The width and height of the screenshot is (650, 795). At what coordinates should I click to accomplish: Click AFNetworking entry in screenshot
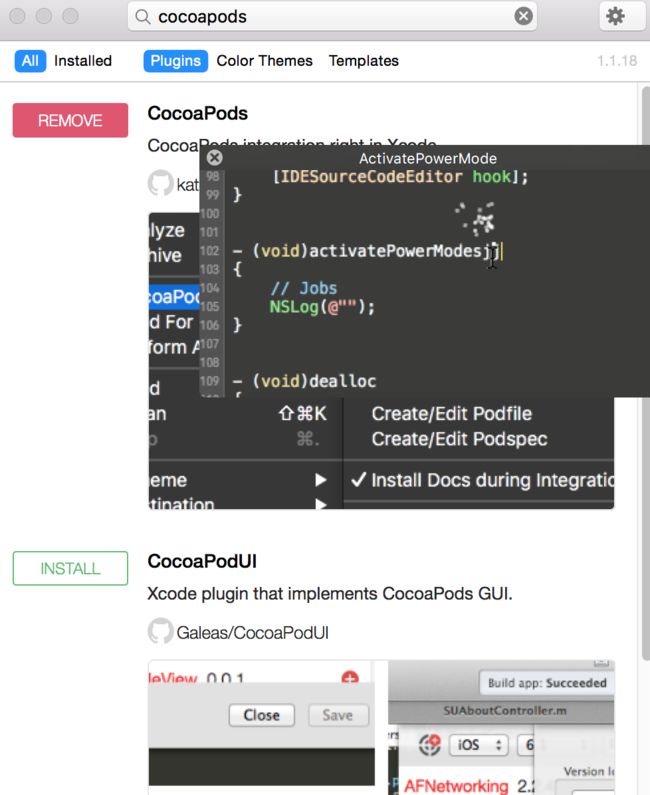(x=455, y=786)
